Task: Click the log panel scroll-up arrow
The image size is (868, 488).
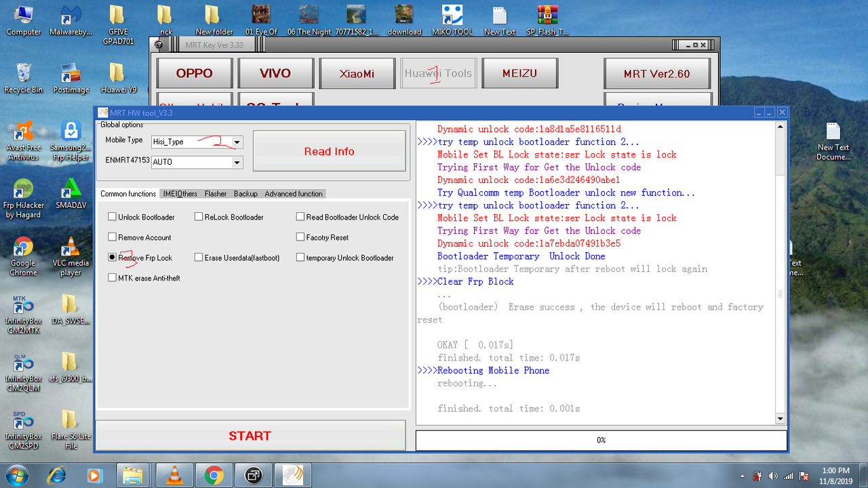Action: click(780, 127)
